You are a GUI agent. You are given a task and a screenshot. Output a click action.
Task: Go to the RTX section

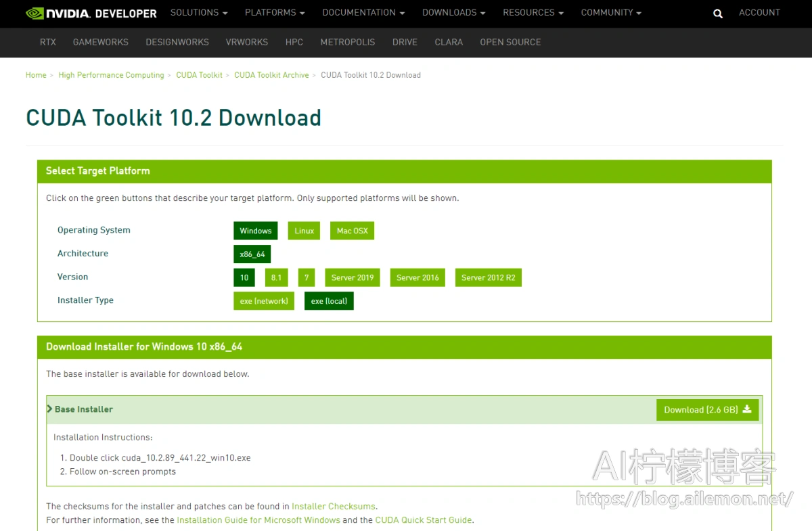pos(48,42)
